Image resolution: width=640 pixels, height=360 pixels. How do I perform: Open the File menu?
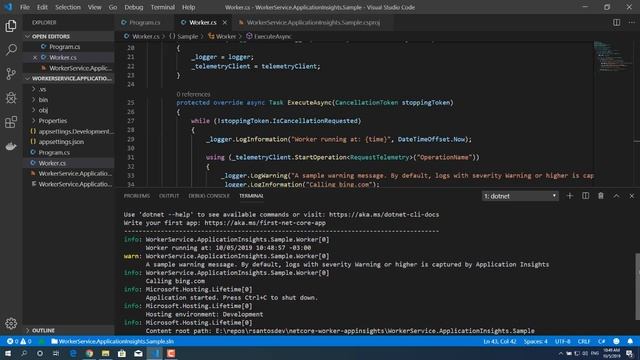(25, 7)
